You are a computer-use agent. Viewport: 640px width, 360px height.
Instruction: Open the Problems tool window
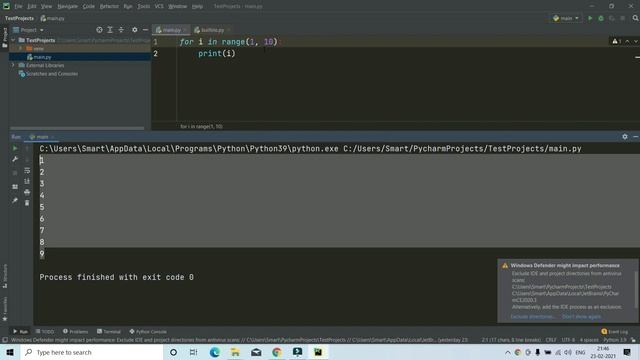click(76, 331)
